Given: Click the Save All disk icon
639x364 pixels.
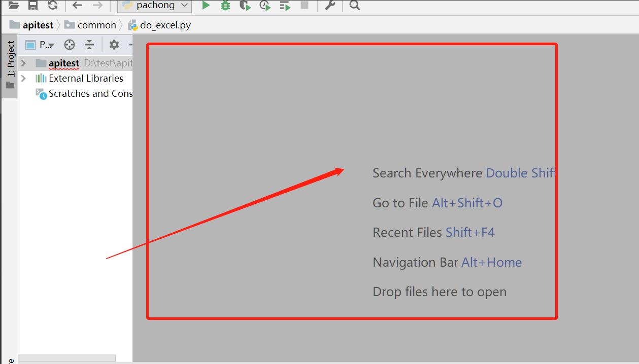Looking at the screenshot, I should point(33,6).
